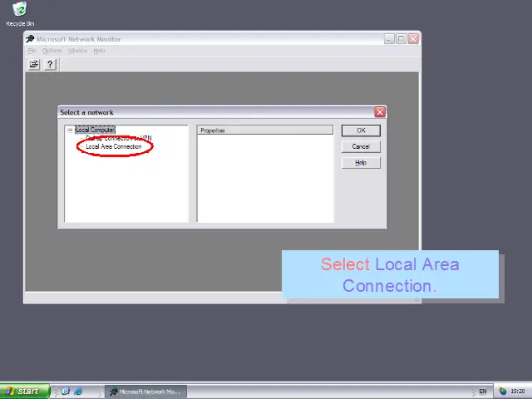The width and height of the screenshot is (532, 399).
Task: Click the system tray network icon
Action: pyautogui.click(x=502, y=392)
